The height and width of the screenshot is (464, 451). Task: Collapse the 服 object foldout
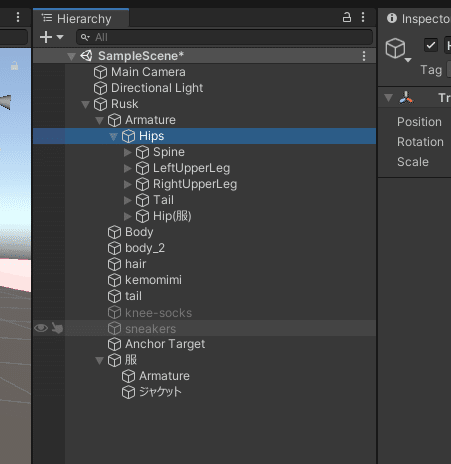click(x=99, y=360)
